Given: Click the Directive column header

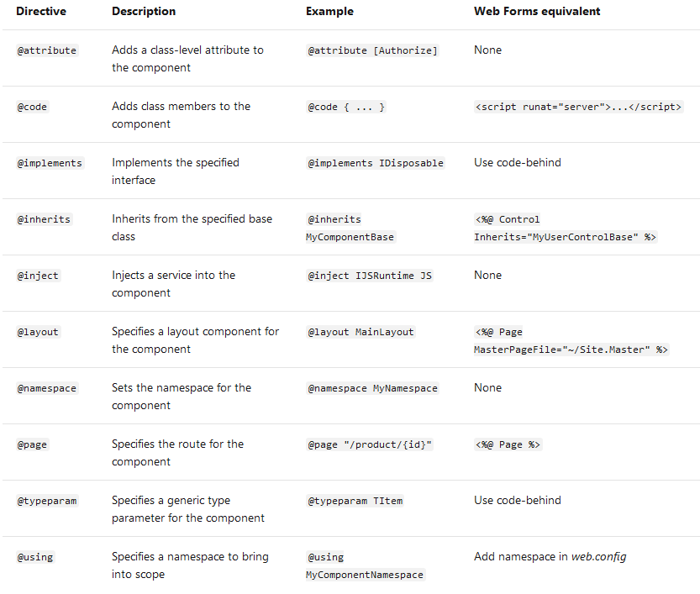Looking at the screenshot, I should point(39,12).
